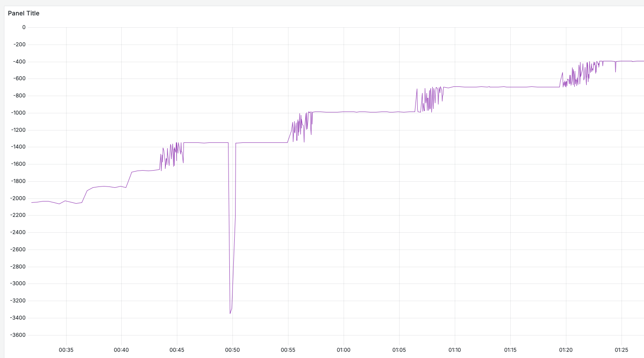Click the -3600 y-axis label
This screenshot has width=644, height=358.
coord(18,335)
